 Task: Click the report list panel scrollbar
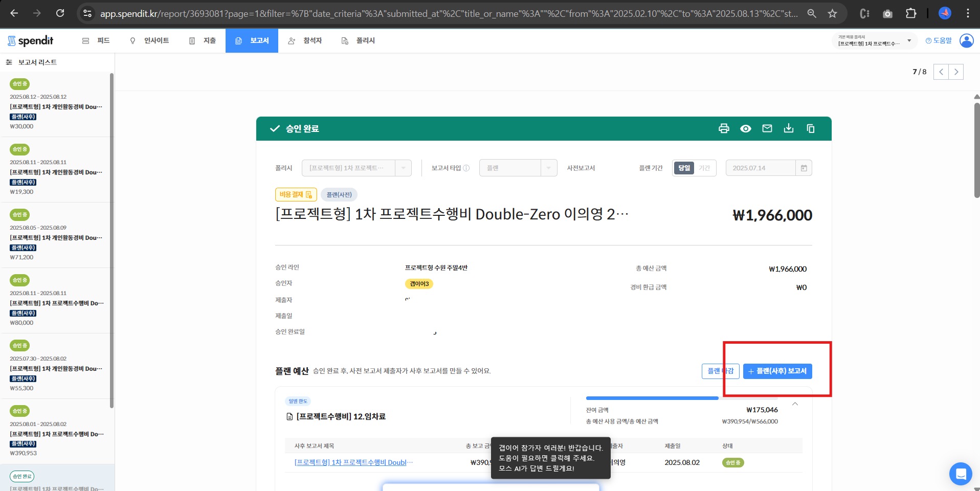[x=112, y=240]
